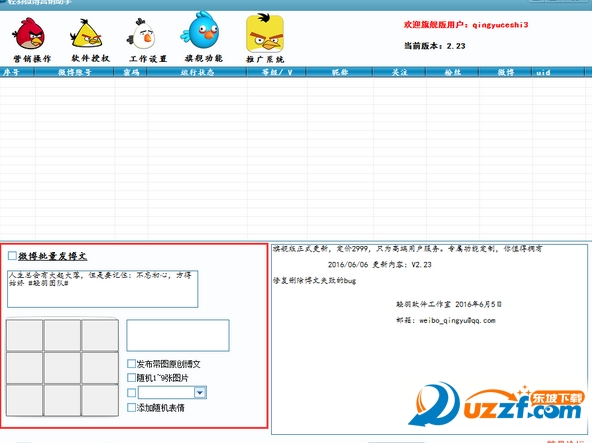
Task: Click the 微博账号 column header
Action: click(x=75, y=72)
